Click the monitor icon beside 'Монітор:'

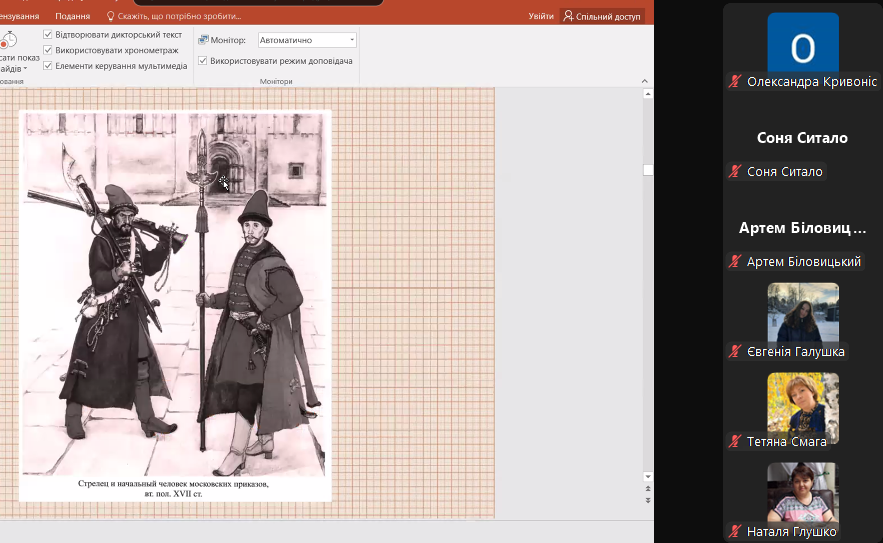(203, 40)
